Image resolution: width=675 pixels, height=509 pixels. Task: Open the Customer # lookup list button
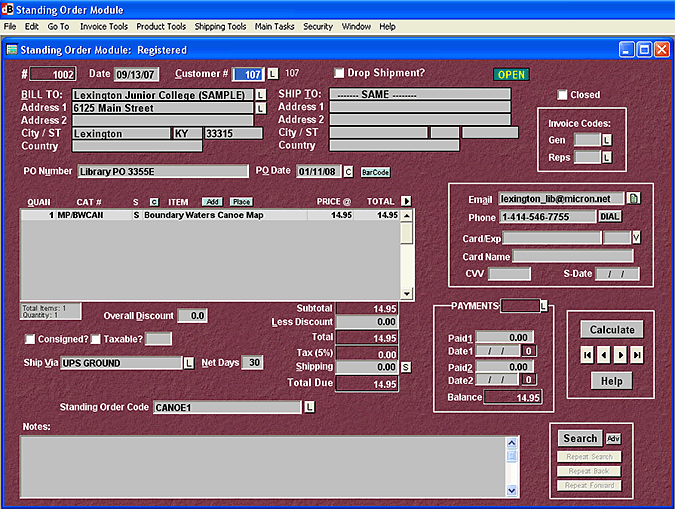pyautogui.click(x=273, y=74)
